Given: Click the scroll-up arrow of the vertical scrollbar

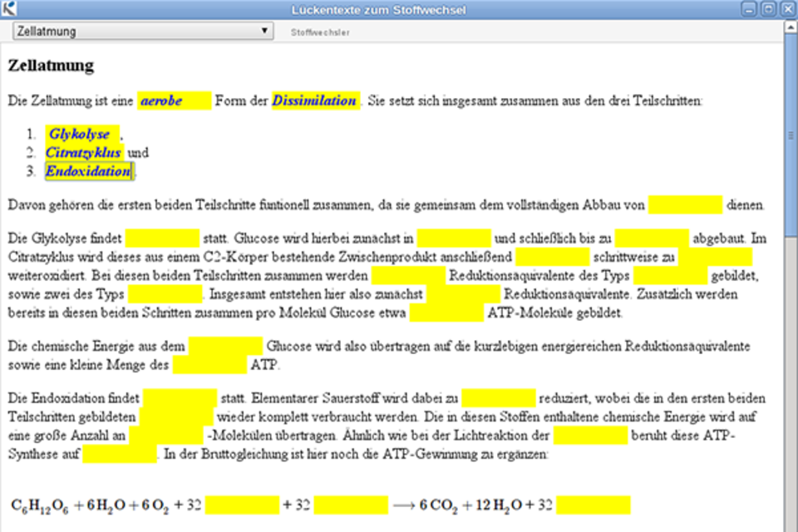Looking at the screenshot, I should pyautogui.click(x=791, y=27).
